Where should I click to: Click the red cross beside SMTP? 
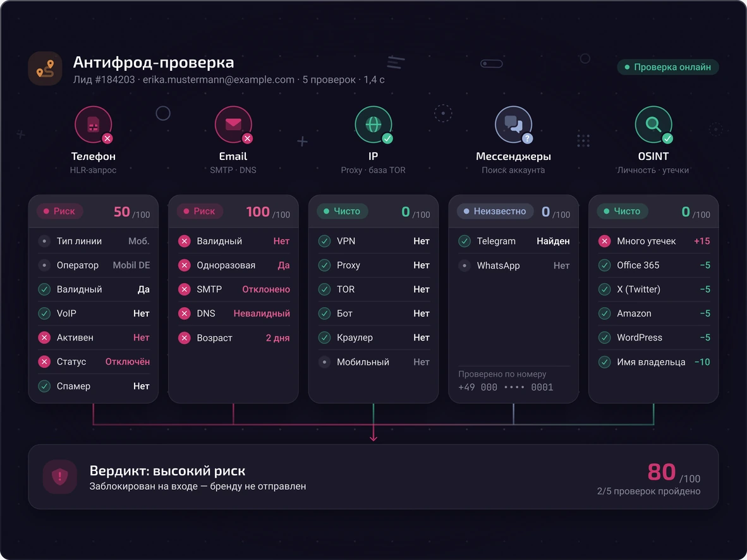pyautogui.click(x=185, y=289)
